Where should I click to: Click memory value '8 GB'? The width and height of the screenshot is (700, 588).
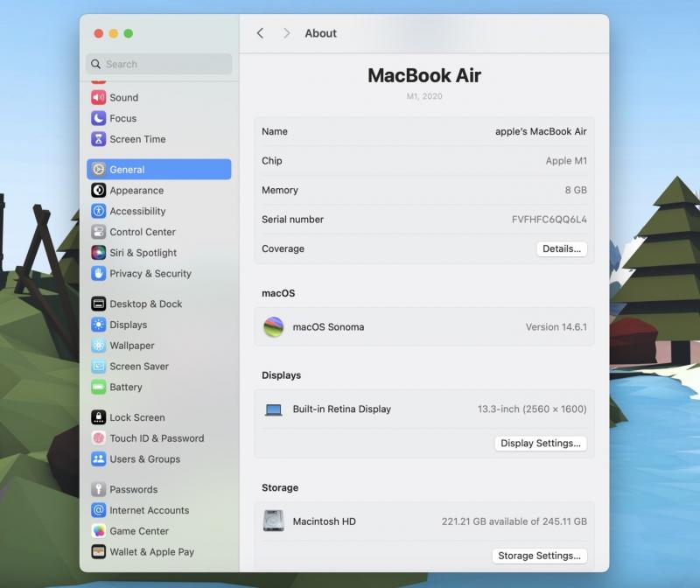576,190
